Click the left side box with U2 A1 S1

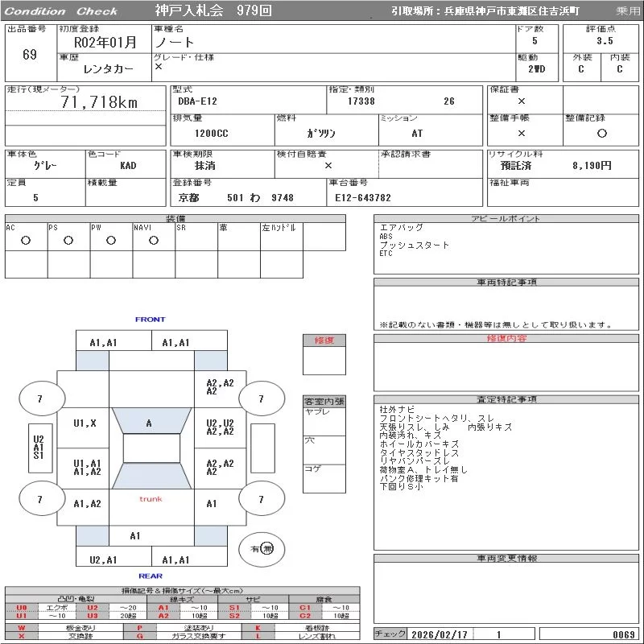pyautogui.click(x=39, y=447)
